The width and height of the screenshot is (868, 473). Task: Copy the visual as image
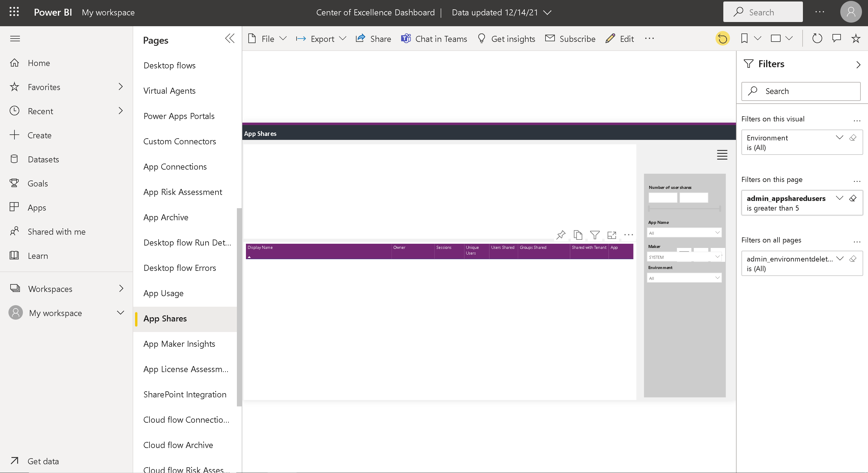578,235
